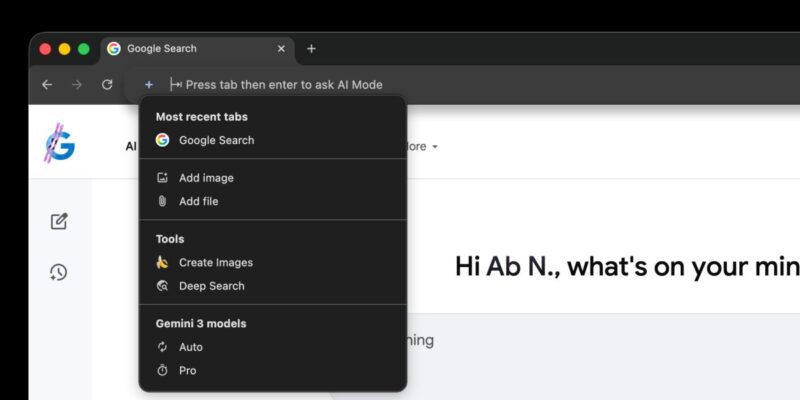Click the Google logo beside recent tab

tap(162, 140)
